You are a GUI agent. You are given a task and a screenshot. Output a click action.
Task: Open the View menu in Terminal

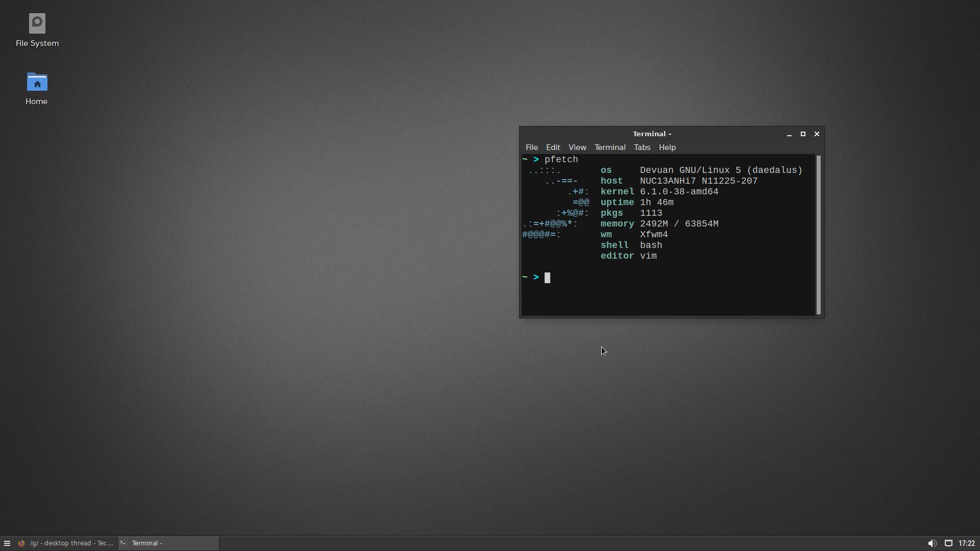(x=577, y=147)
